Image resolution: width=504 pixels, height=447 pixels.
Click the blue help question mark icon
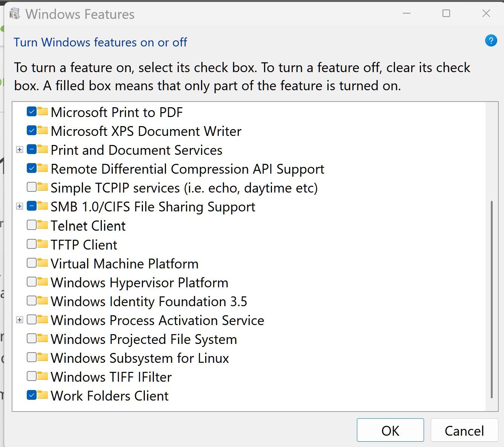point(491,40)
